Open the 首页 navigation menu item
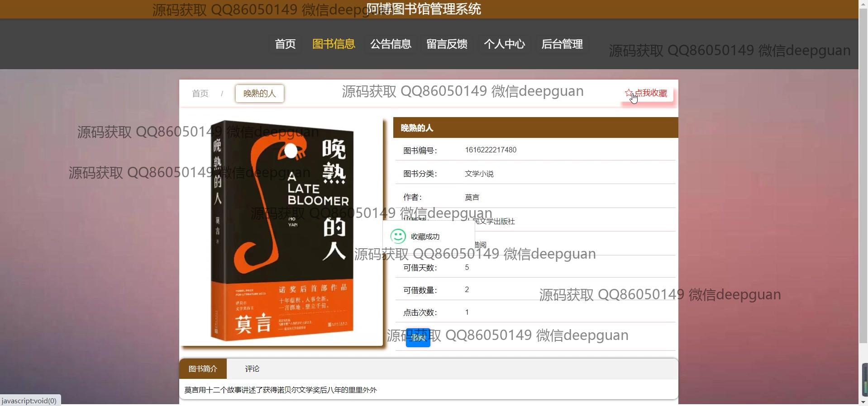Screen dimensions: 868x406 285,44
